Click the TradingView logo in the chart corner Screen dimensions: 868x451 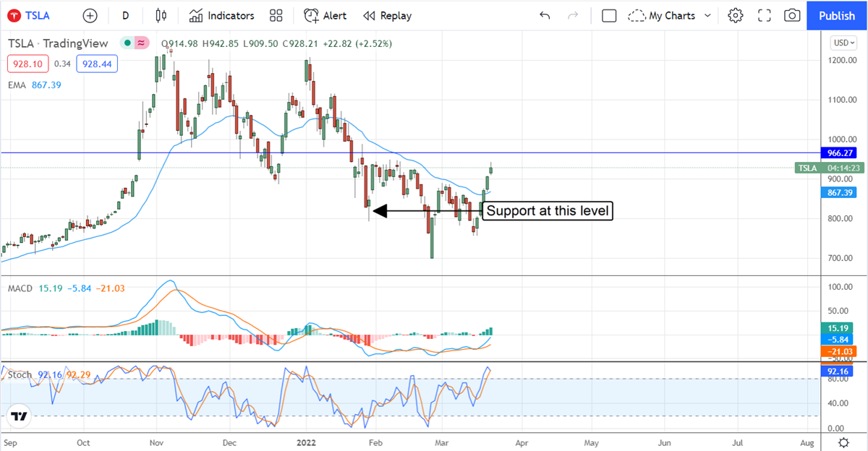(x=19, y=416)
